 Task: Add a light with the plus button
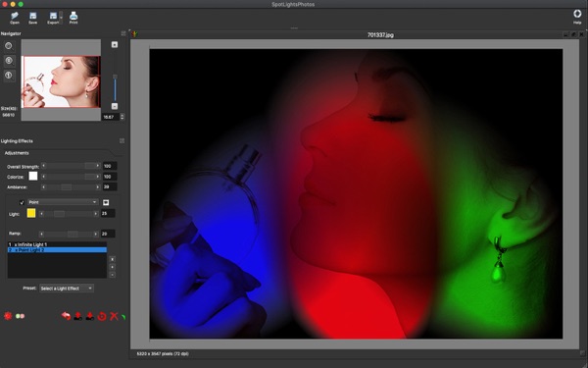pos(112,267)
